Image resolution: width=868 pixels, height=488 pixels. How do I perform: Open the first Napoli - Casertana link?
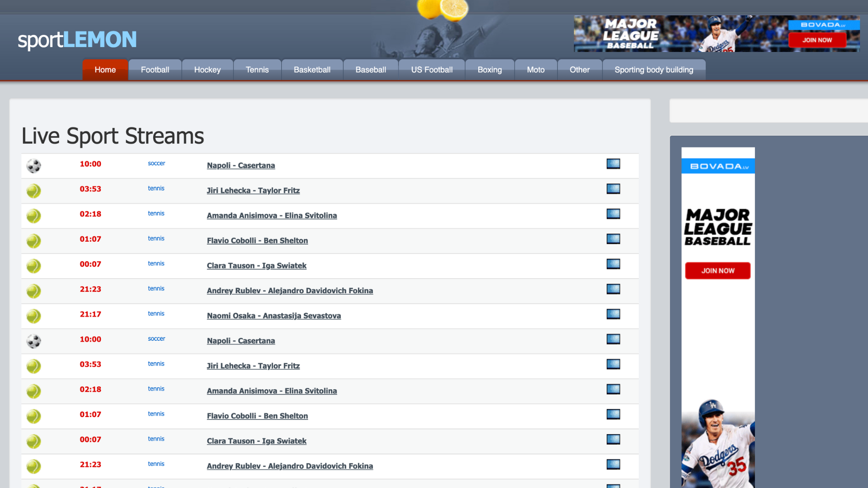(x=241, y=165)
